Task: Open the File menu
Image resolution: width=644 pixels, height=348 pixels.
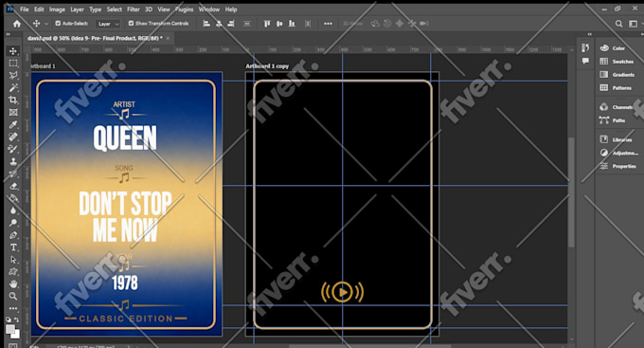Action: (x=25, y=9)
